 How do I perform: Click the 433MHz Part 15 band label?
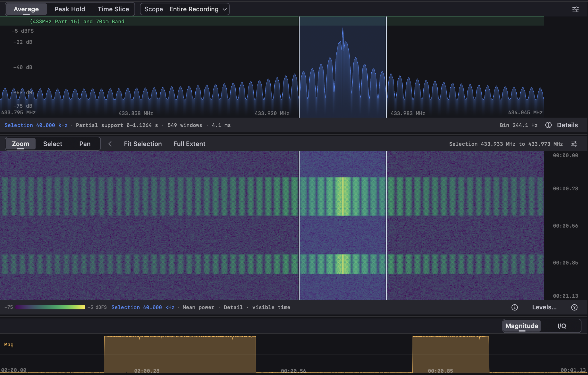77,22
